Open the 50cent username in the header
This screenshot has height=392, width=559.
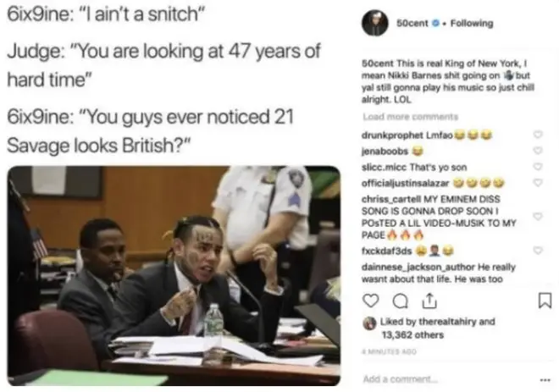click(412, 23)
